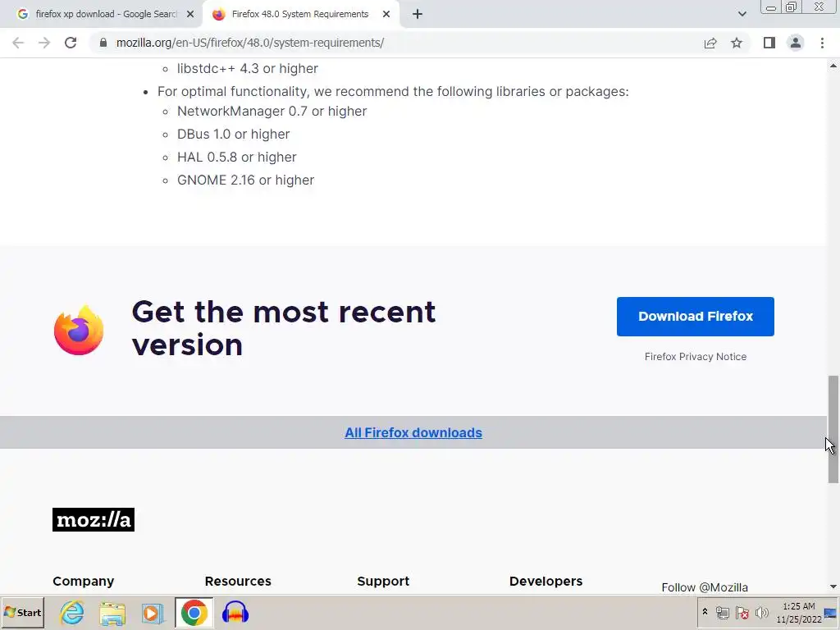Click 'Get the most recent version' heading
The height and width of the screenshot is (630, 840).
point(283,328)
